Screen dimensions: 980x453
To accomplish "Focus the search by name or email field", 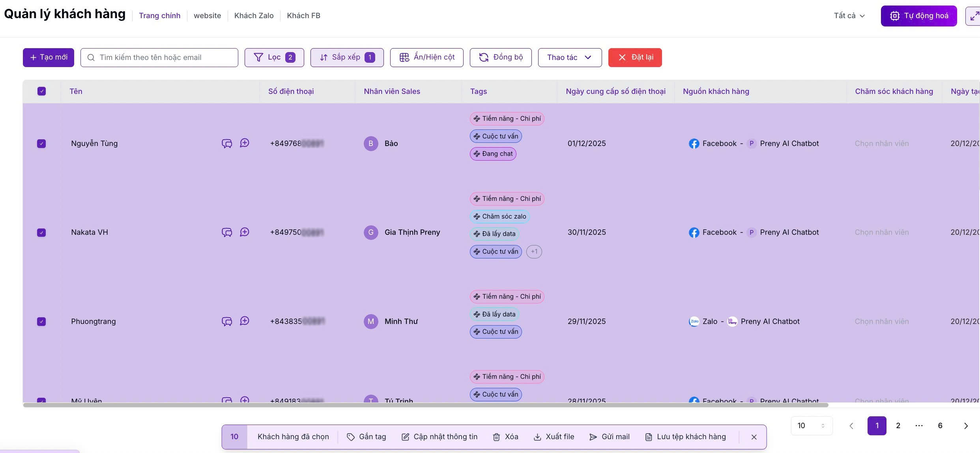I will click(x=159, y=58).
